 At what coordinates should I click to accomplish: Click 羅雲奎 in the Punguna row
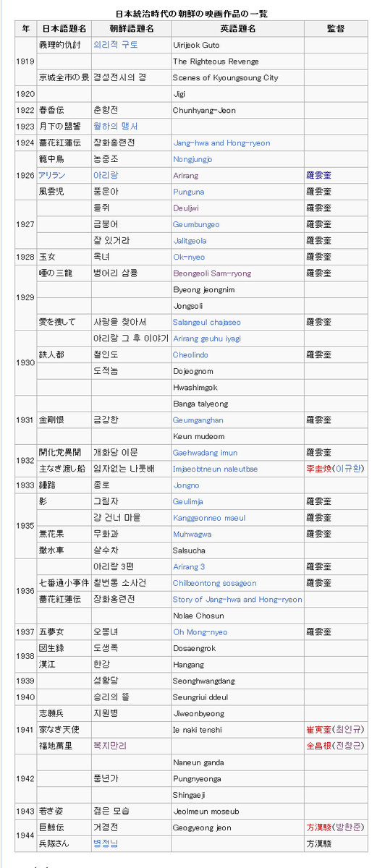(319, 192)
